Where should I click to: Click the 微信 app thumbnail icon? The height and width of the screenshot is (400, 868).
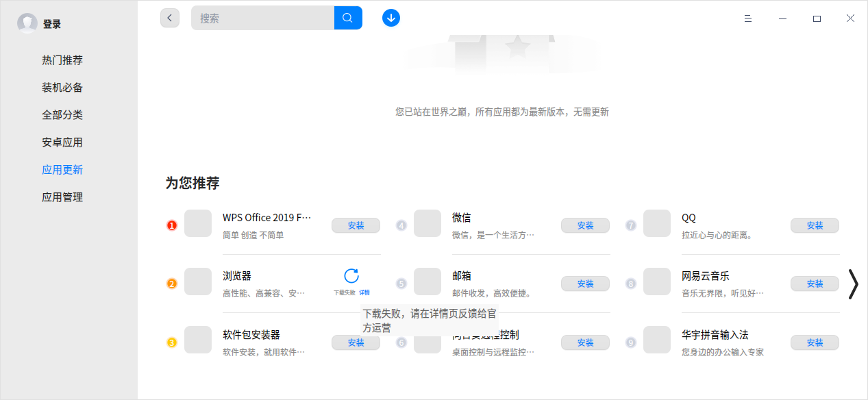click(x=427, y=223)
